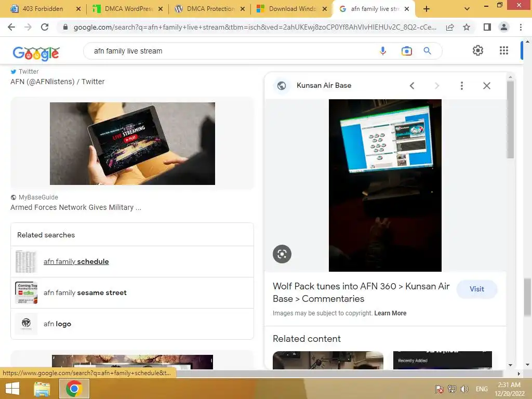Image resolution: width=532 pixels, height=399 pixels.
Task: Click the horizontal scrollbar right arrow
Action: pos(518,374)
